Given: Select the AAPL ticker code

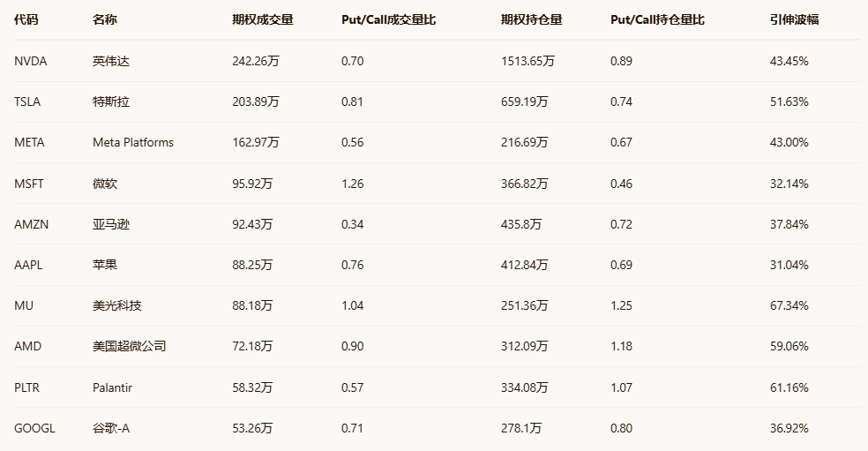Looking at the screenshot, I should [29, 265].
